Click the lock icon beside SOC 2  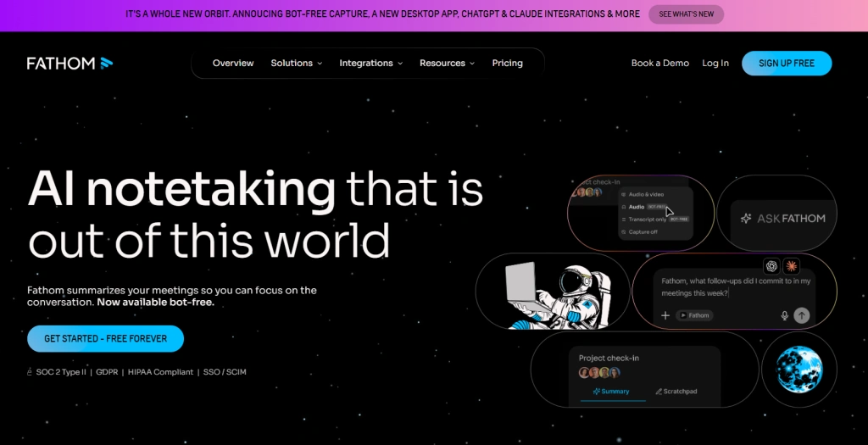[30, 372]
